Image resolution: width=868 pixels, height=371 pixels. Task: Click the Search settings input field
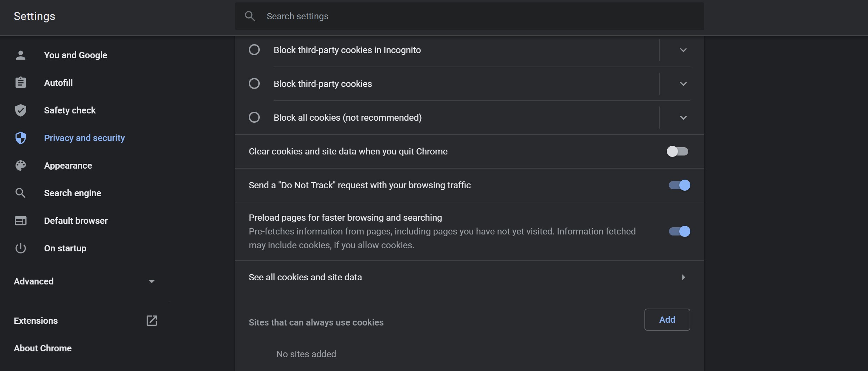pyautogui.click(x=469, y=16)
